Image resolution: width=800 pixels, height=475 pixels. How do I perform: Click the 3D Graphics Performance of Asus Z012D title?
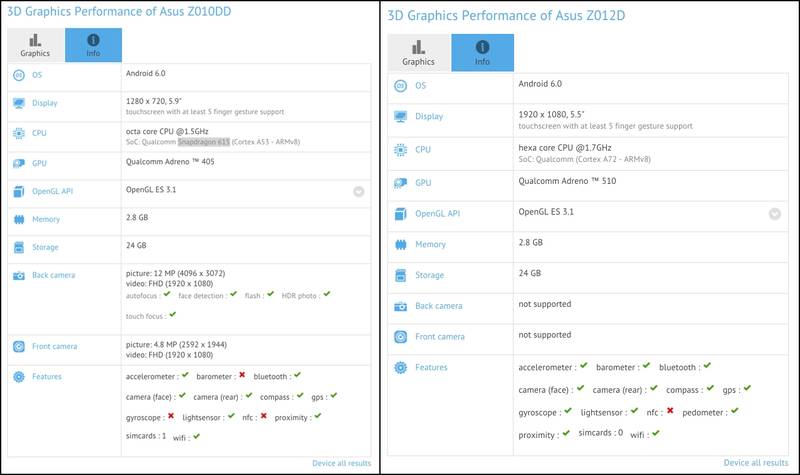point(506,15)
